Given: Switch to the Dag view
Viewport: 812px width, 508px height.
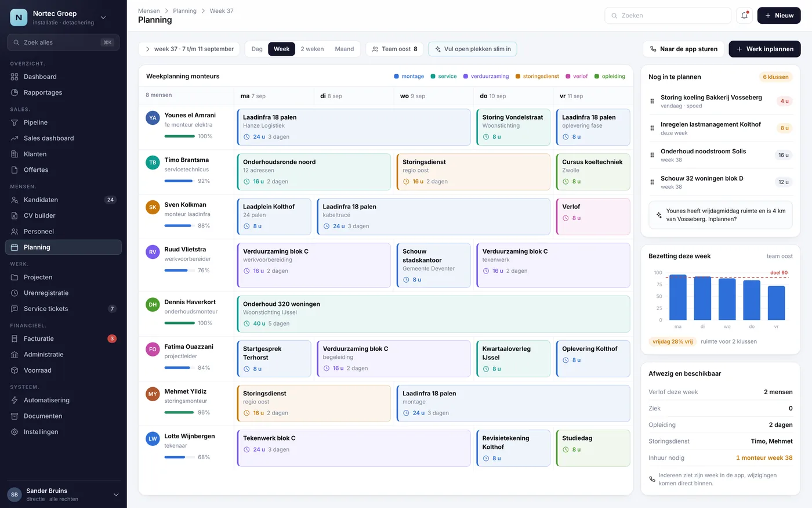Looking at the screenshot, I should pyautogui.click(x=257, y=49).
